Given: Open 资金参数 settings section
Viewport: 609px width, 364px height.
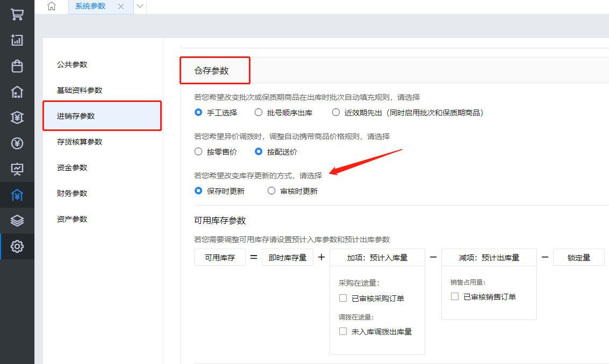Looking at the screenshot, I should [72, 168].
